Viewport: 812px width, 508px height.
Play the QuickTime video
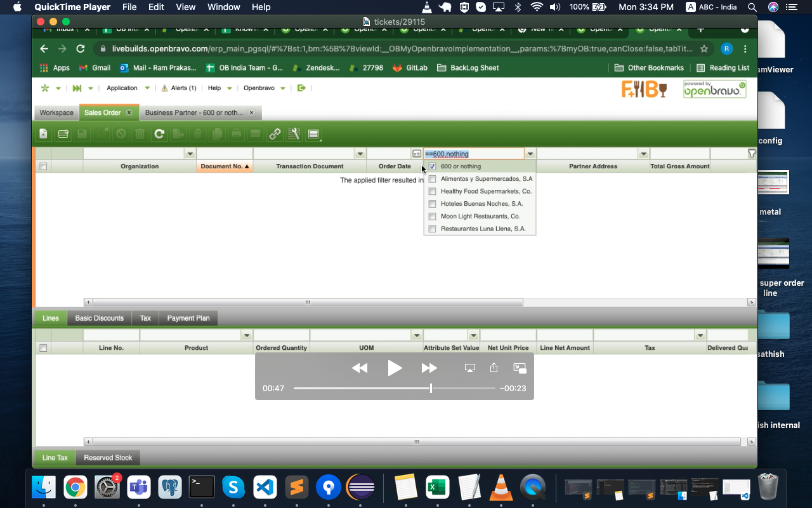(x=395, y=368)
